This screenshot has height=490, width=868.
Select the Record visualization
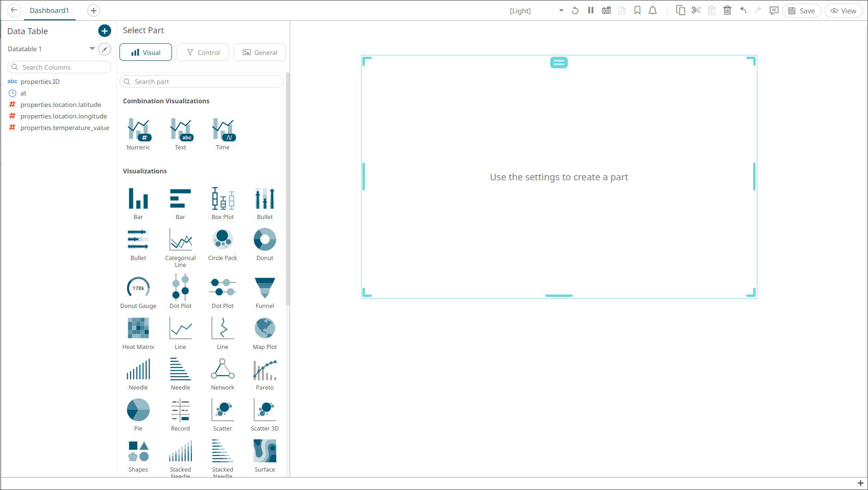coord(180,415)
